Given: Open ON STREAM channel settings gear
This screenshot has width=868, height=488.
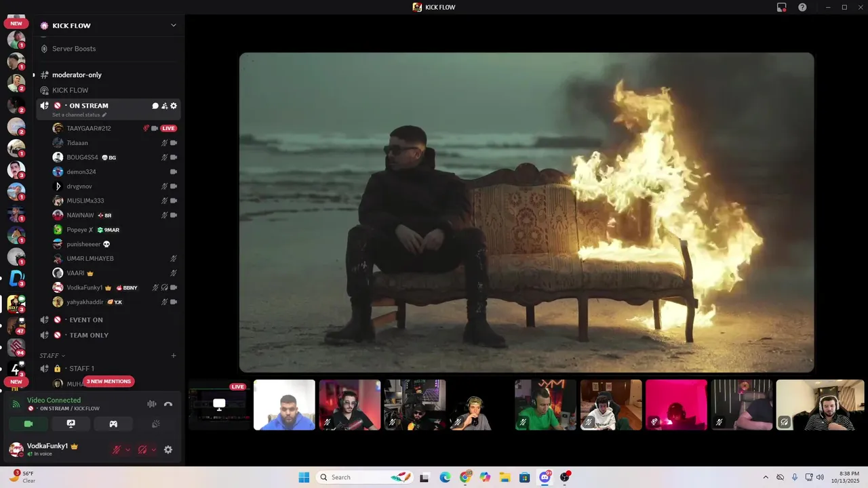Looking at the screenshot, I should tap(174, 106).
